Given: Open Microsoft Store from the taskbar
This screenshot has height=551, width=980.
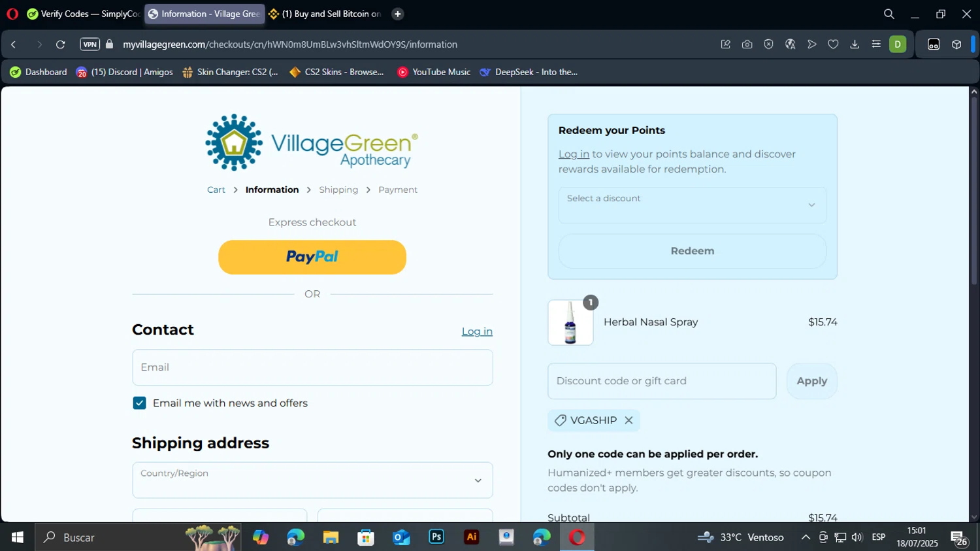Looking at the screenshot, I should [366, 537].
